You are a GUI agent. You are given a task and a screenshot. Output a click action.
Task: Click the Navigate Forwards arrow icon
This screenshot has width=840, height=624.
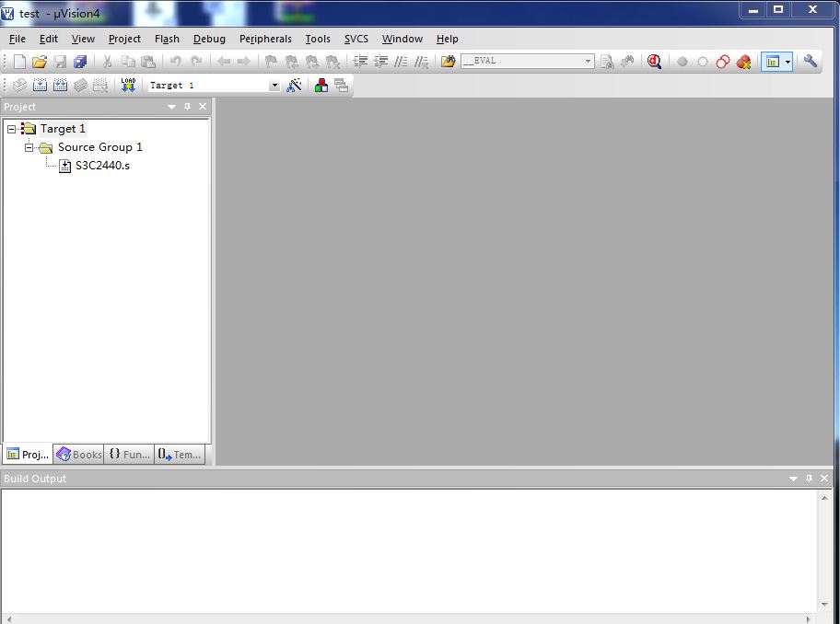(x=244, y=62)
